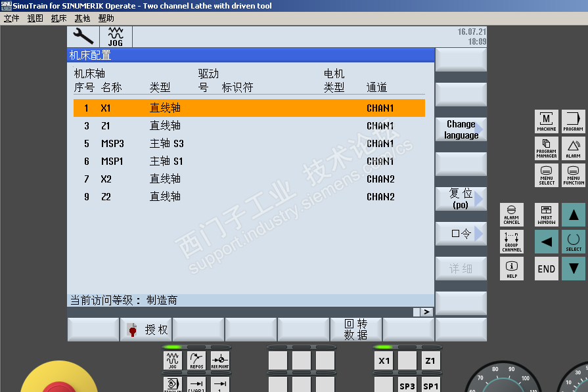
Task: Open the PROGRAM key
Action: click(x=574, y=121)
